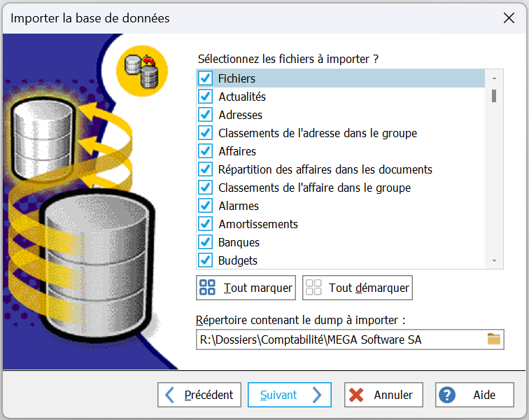Click the file list scrollbar thumb
The height and width of the screenshot is (420, 529).
coord(494,95)
